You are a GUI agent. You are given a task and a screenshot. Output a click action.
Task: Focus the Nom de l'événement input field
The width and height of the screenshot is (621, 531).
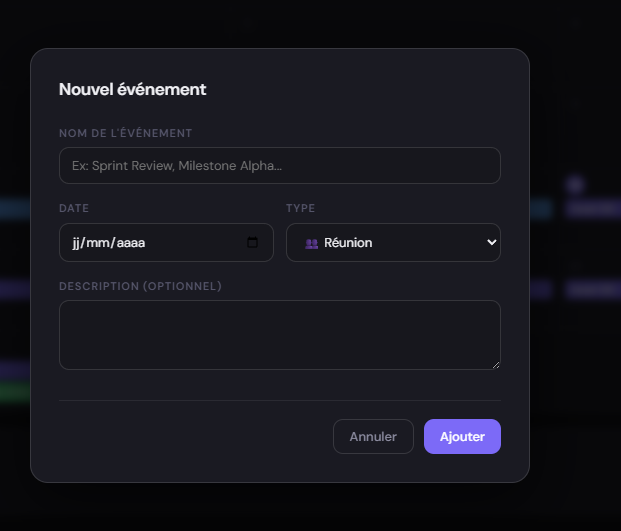coord(280,166)
